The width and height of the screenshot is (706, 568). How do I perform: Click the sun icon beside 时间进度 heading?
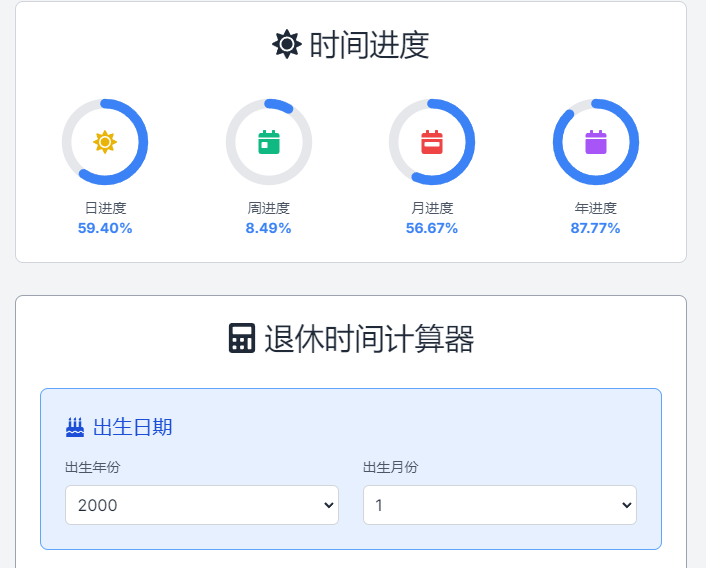click(x=287, y=44)
